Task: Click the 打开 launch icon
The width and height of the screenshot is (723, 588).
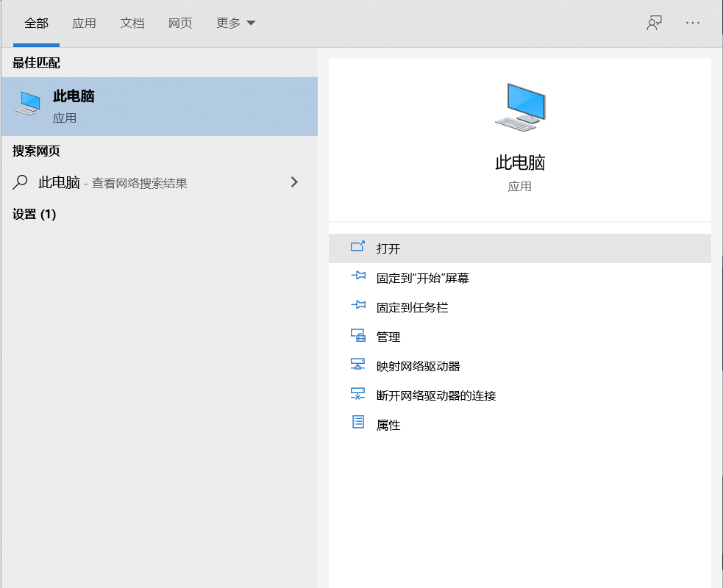Action: point(357,246)
